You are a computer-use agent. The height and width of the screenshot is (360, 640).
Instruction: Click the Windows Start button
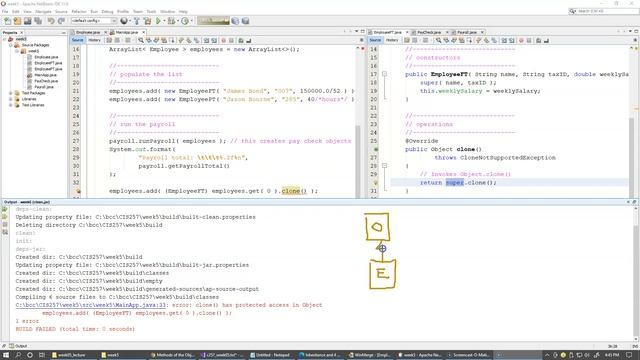6,355
